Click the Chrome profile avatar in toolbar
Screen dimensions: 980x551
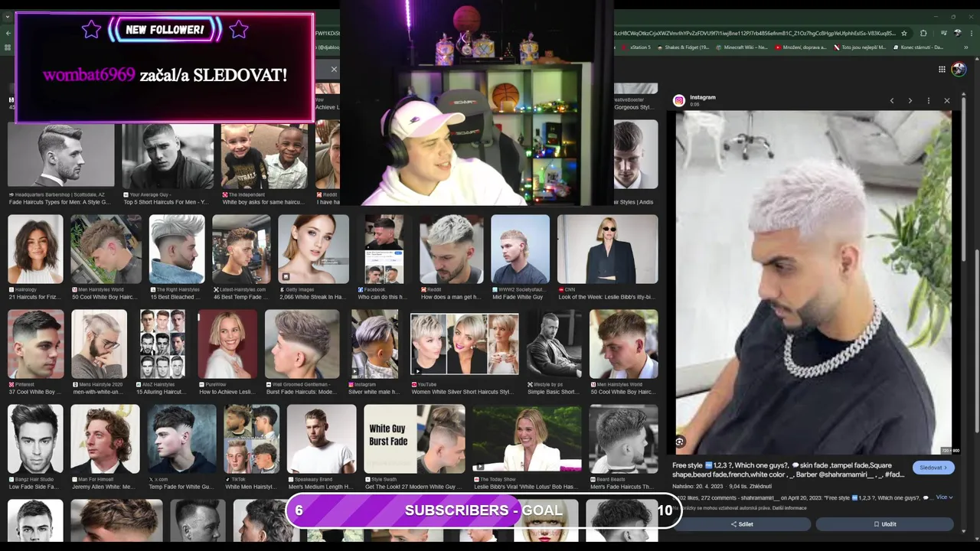click(957, 33)
